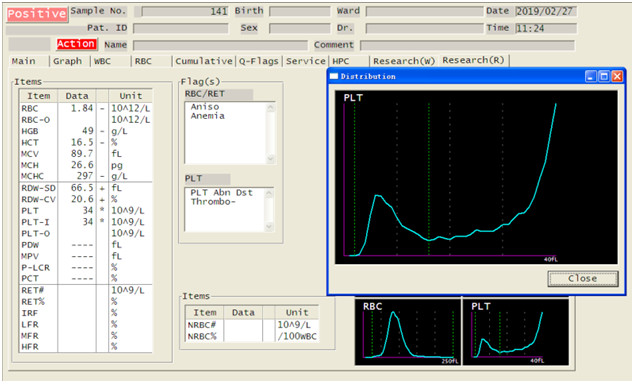
Task: Click the P-LCR item label
Action: click(x=36, y=268)
